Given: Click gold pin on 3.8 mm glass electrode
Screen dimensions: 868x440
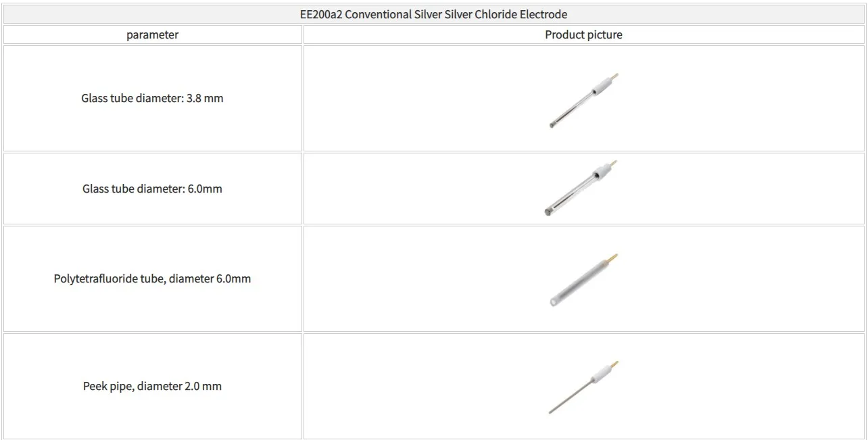Looking at the screenshot, I should point(614,76).
